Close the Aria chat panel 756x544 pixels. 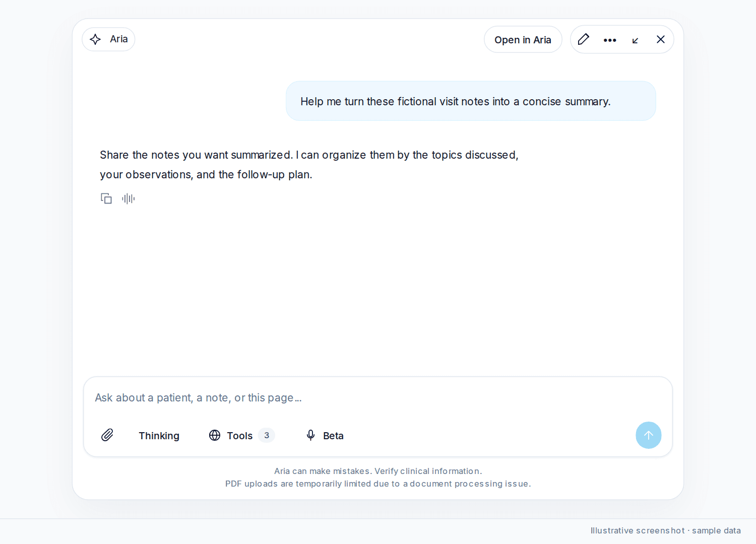[x=661, y=39]
